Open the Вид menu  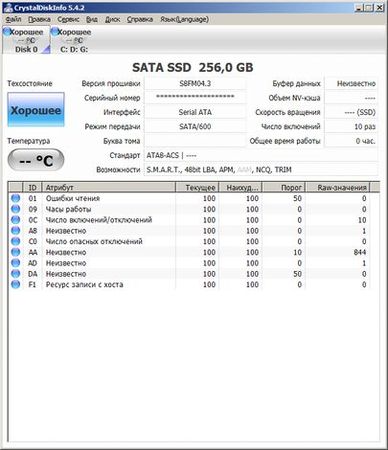pos(92,19)
